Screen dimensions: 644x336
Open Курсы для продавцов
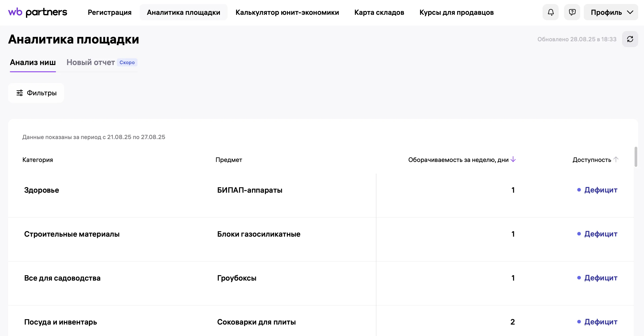(457, 12)
